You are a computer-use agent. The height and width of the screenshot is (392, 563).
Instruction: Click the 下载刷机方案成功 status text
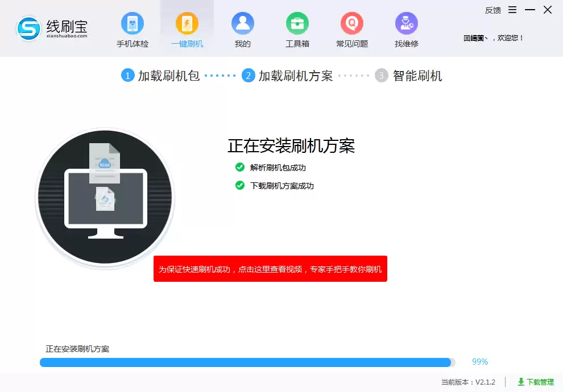click(282, 186)
